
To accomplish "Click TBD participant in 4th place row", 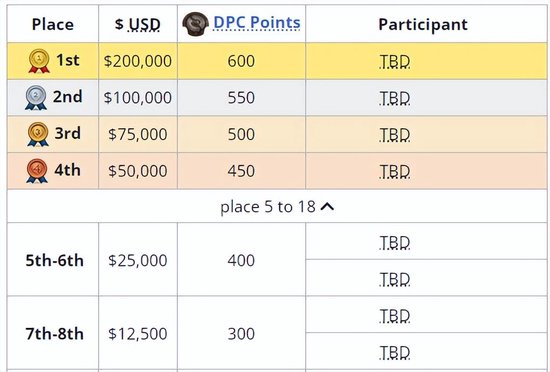I will coord(395,172).
